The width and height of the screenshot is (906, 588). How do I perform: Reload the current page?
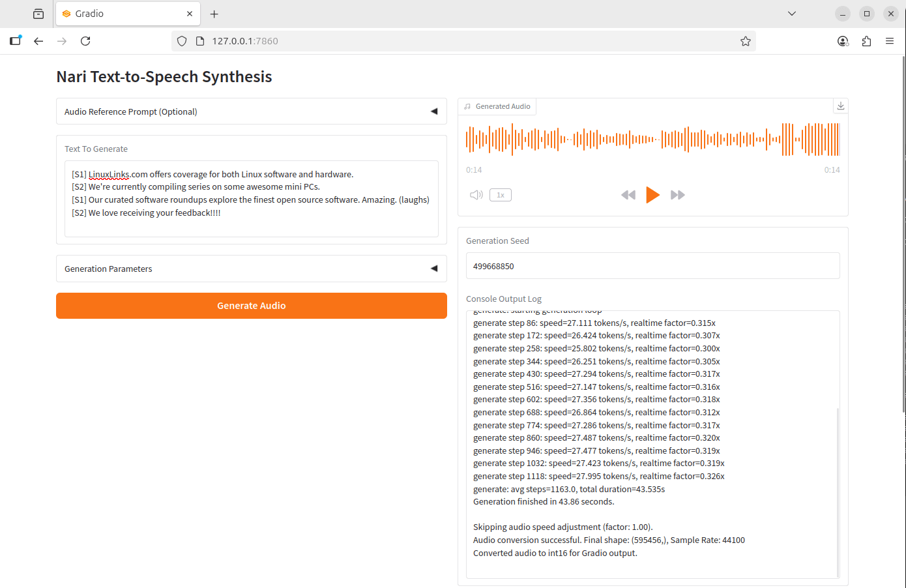coord(85,41)
